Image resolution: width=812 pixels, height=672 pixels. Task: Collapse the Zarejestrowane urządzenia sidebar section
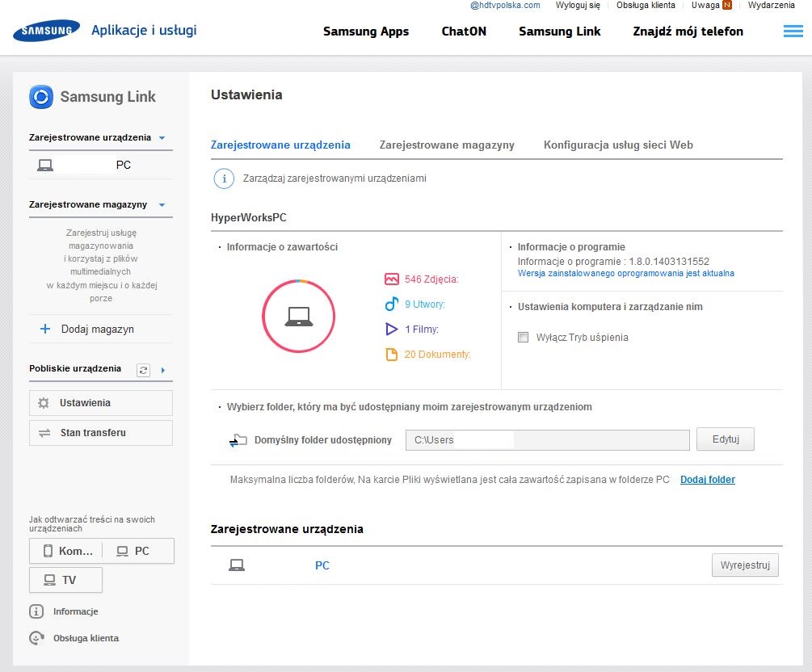(x=162, y=138)
